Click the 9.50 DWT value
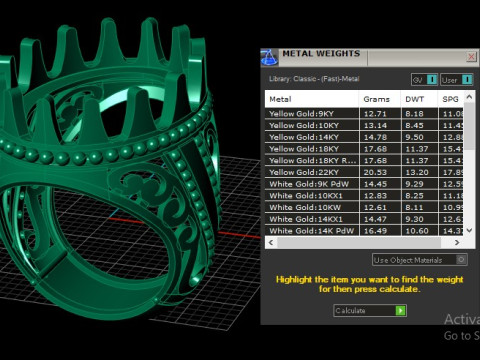 414,137
